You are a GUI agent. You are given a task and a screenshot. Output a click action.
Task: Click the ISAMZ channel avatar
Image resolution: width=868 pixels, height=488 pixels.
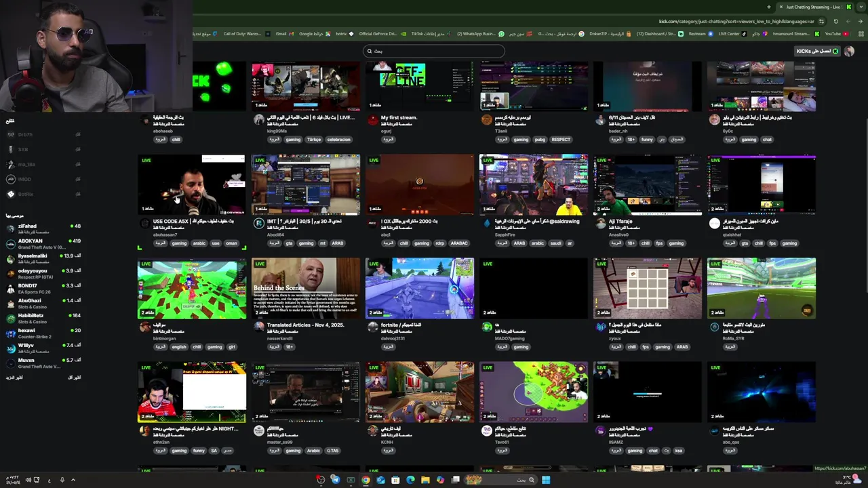tap(601, 430)
